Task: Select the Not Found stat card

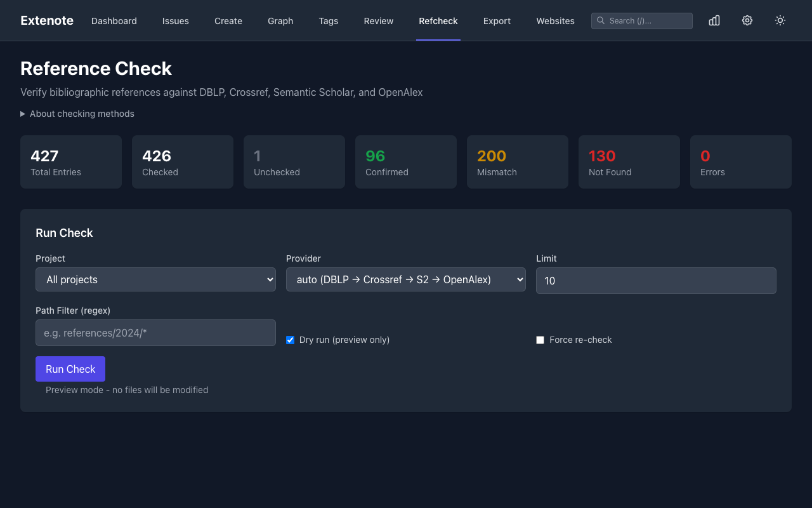Action: [629, 162]
